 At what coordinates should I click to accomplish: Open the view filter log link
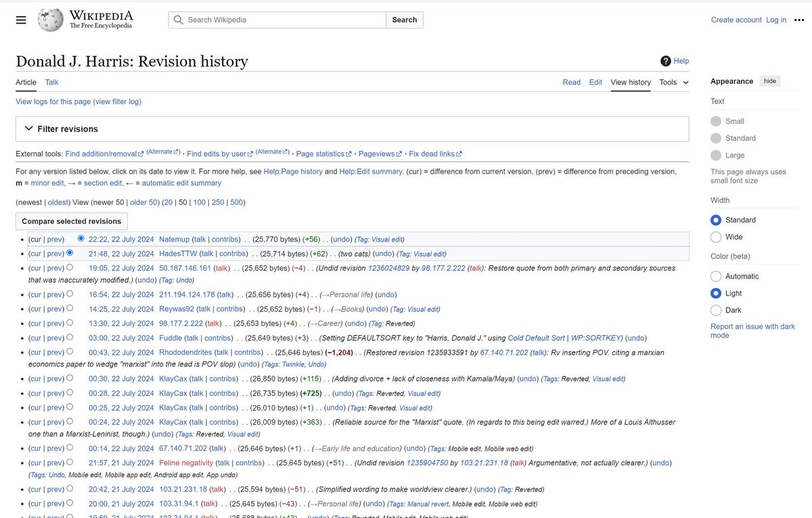(117, 101)
